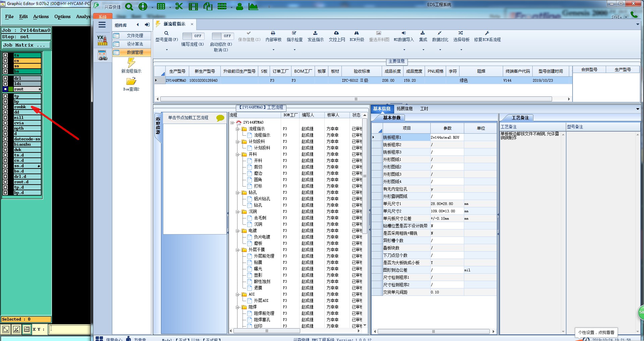Open dropdown arrow under MI数据导入
The image size is (644, 341).
(404, 50)
